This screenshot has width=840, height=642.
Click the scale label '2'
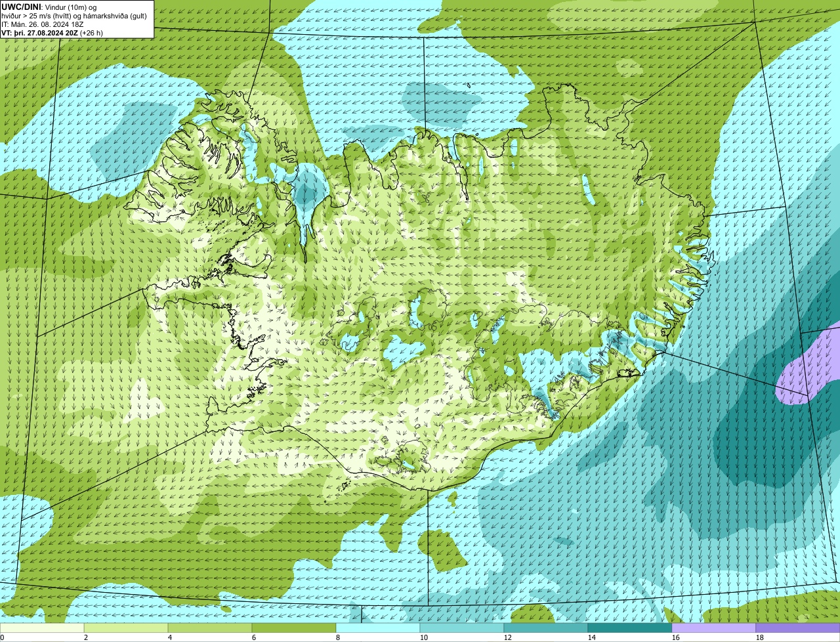(86, 637)
